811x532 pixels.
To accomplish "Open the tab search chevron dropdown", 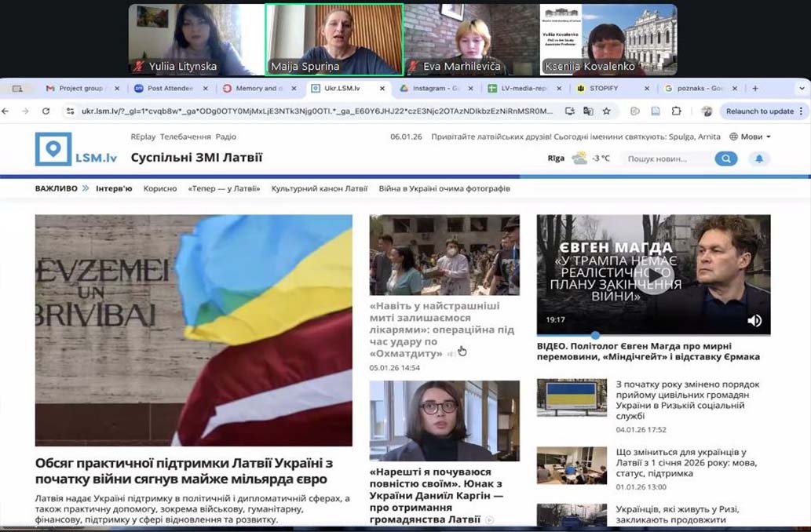I will point(801,89).
